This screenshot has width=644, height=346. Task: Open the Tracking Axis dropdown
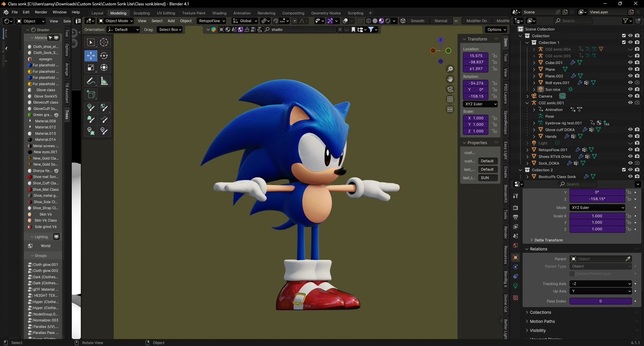click(x=600, y=284)
